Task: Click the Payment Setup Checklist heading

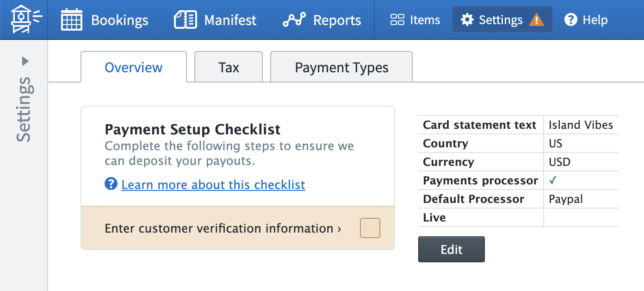Action: (x=193, y=129)
